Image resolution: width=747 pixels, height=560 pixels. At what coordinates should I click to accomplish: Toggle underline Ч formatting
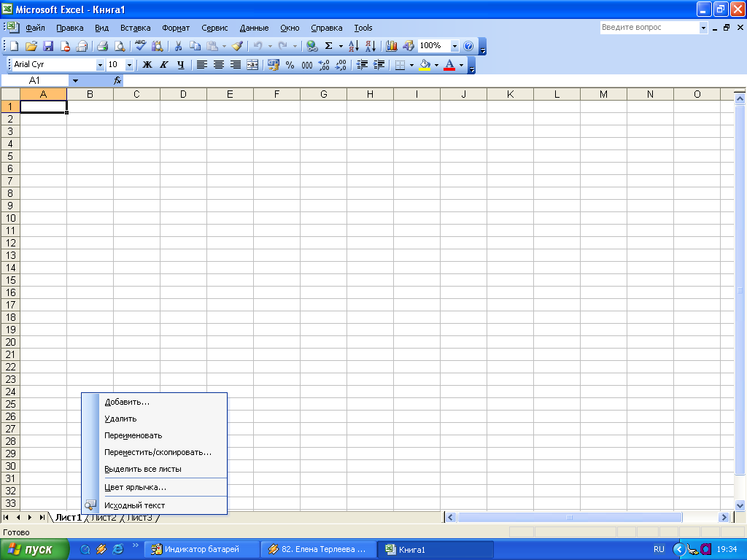(181, 65)
